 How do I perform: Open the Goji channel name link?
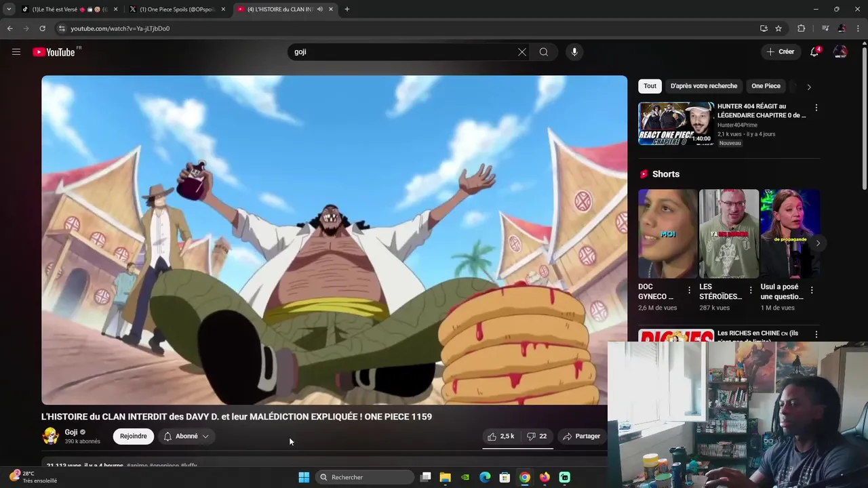coord(71,432)
